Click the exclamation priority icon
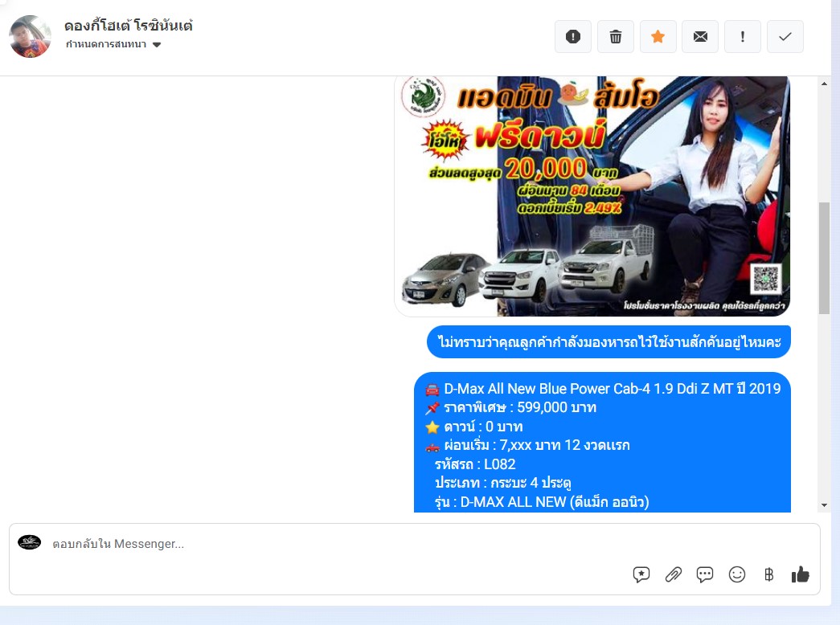This screenshot has width=840, height=625. pyautogui.click(x=743, y=36)
